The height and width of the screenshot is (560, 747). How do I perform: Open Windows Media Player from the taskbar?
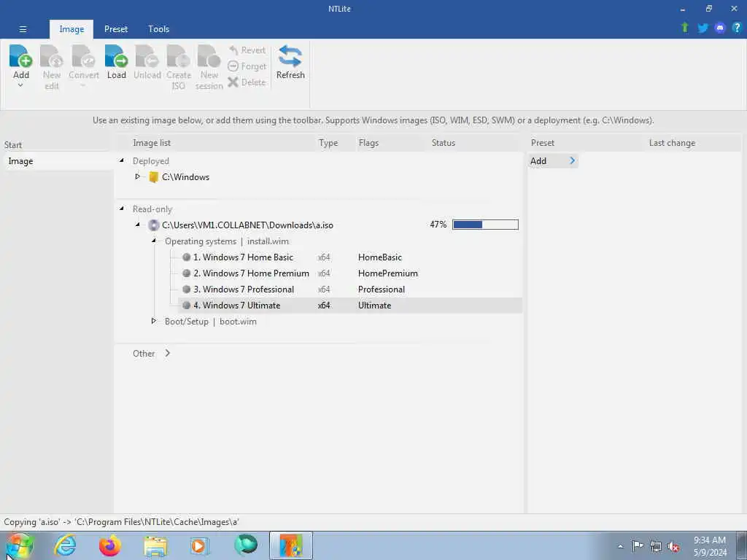(x=199, y=545)
